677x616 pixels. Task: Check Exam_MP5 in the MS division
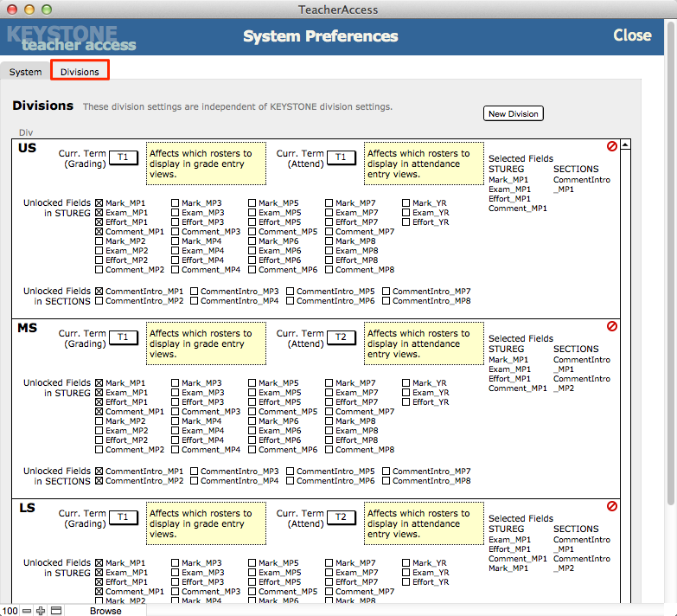click(x=252, y=393)
